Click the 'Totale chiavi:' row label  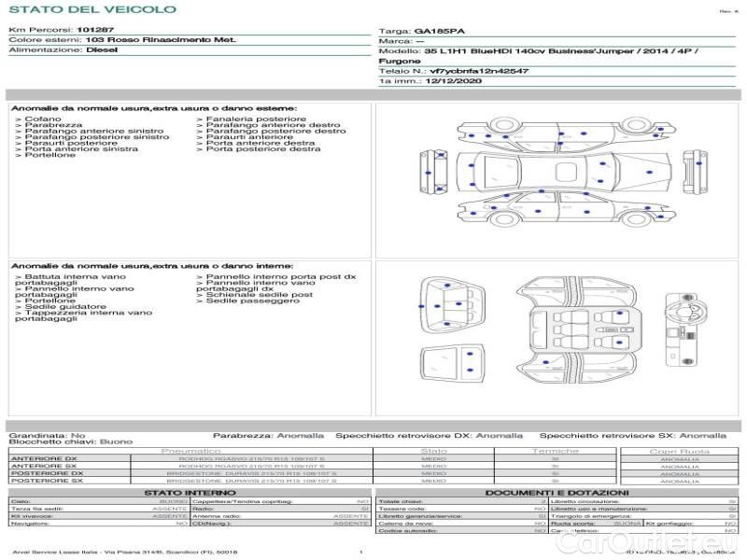(401, 501)
